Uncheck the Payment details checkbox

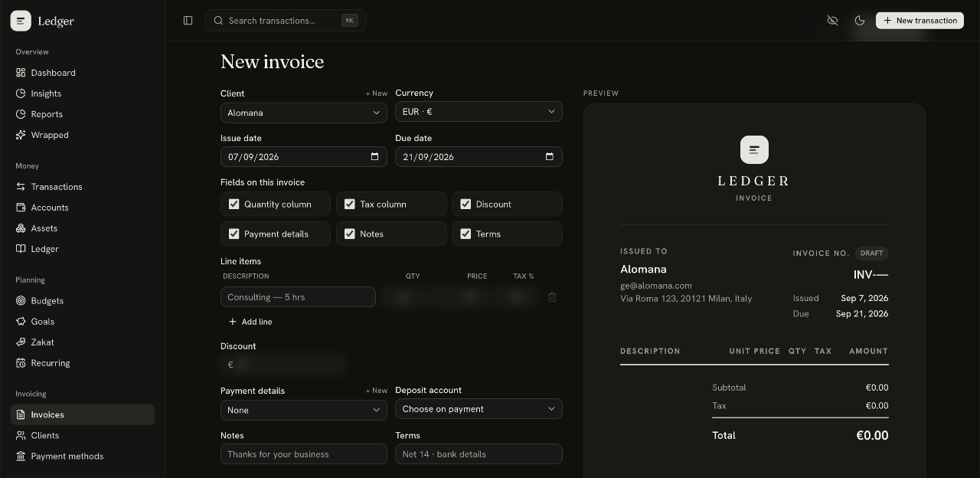click(x=234, y=234)
